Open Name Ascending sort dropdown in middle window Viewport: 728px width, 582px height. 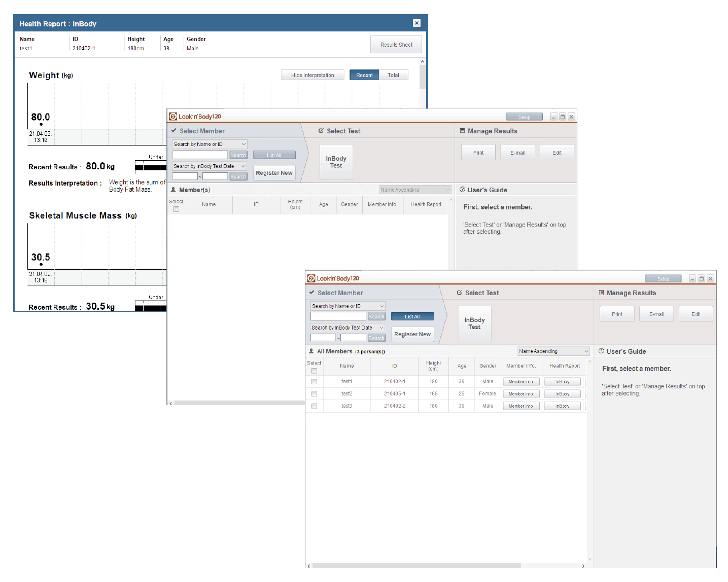coord(415,190)
